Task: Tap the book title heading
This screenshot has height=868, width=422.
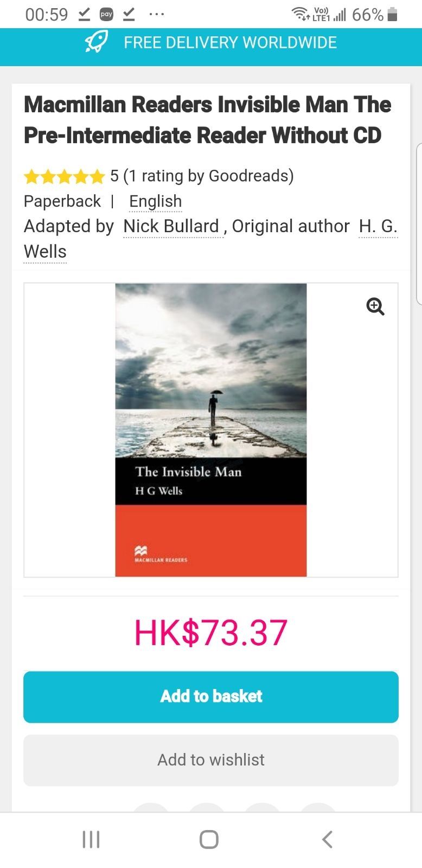Action: pos(207,120)
